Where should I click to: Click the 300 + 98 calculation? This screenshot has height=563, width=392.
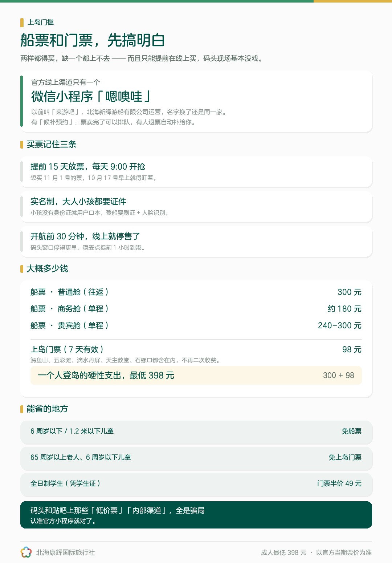[x=339, y=375]
